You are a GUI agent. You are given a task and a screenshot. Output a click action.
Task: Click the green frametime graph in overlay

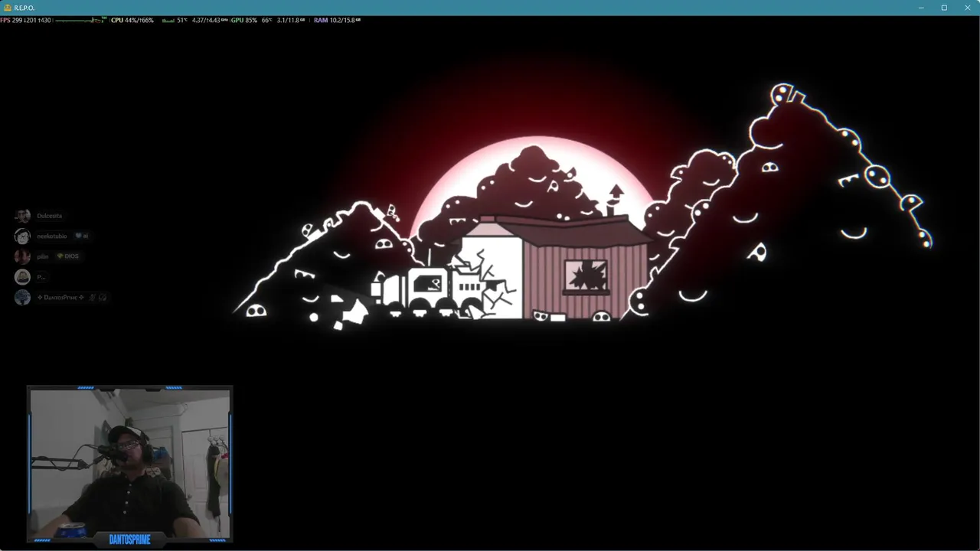pos(81,20)
